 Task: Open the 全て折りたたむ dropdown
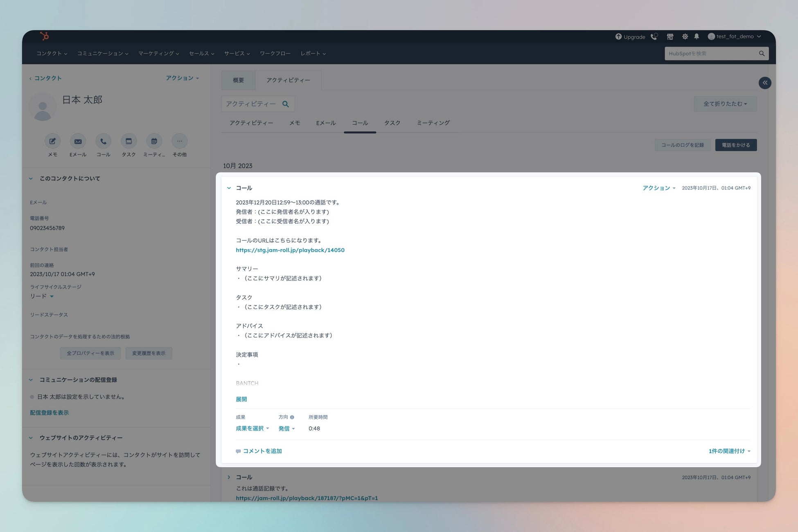tap(725, 104)
